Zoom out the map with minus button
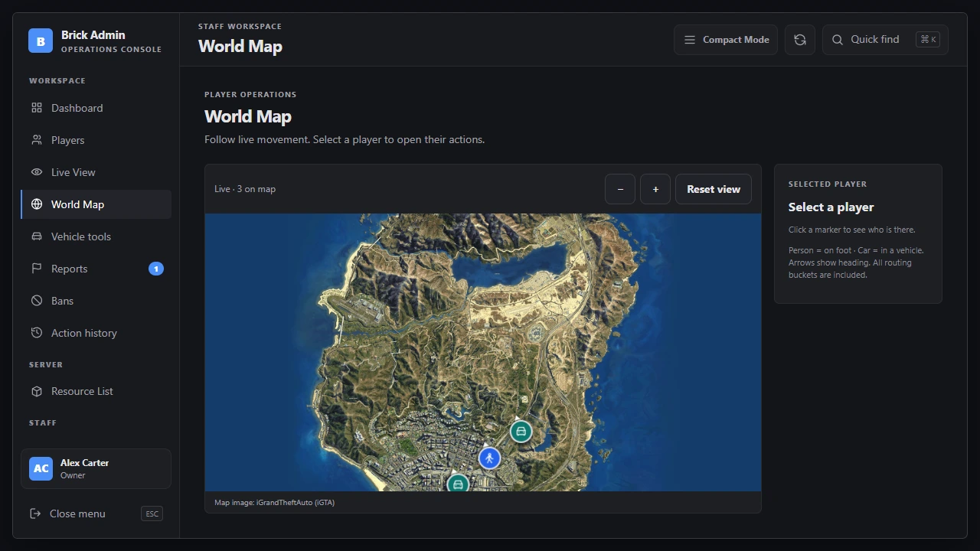Viewport: 980px width, 551px height. [620, 189]
